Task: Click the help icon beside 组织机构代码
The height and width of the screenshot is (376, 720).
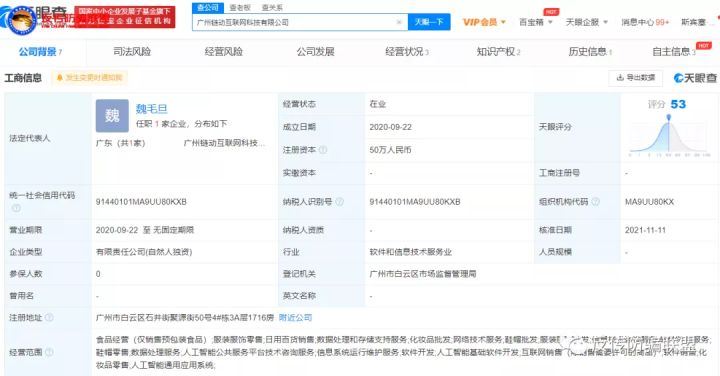Action: [595, 202]
